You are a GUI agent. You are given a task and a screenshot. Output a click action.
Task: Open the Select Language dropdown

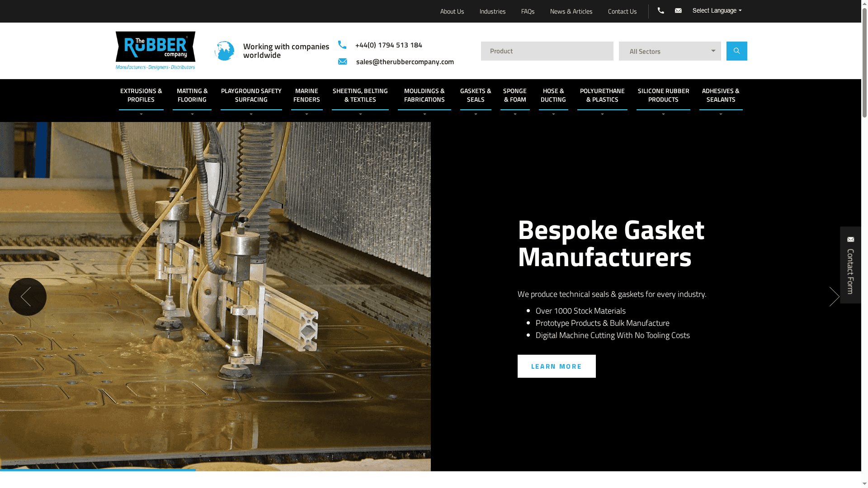click(x=717, y=11)
